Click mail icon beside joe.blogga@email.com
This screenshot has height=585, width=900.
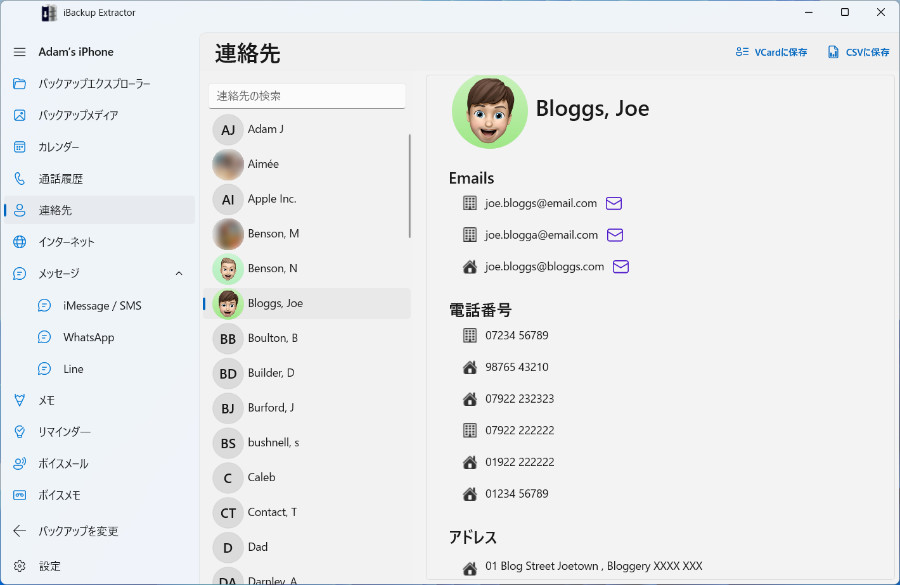point(615,235)
